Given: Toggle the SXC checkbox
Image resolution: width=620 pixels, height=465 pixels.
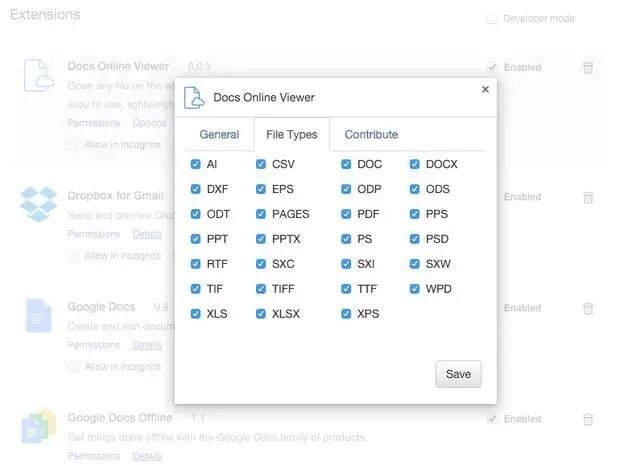Looking at the screenshot, I should pos(261,264).
